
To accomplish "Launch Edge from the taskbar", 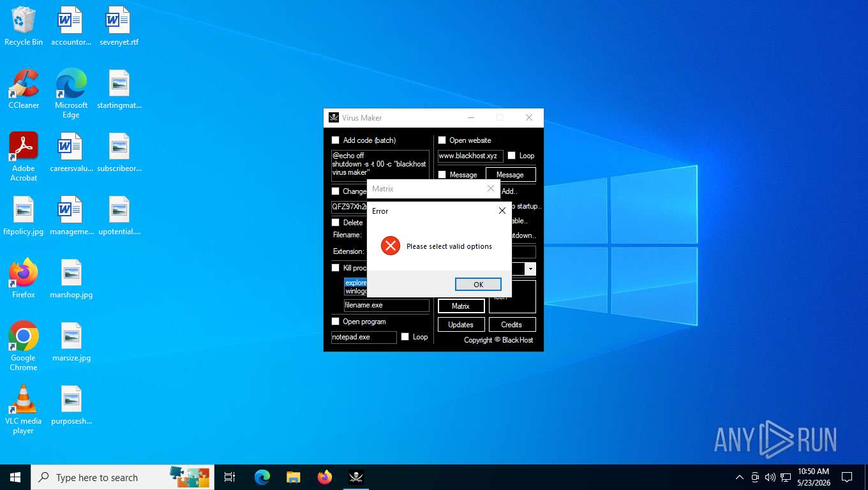I will pyautogui.click(x=262, y=477).
